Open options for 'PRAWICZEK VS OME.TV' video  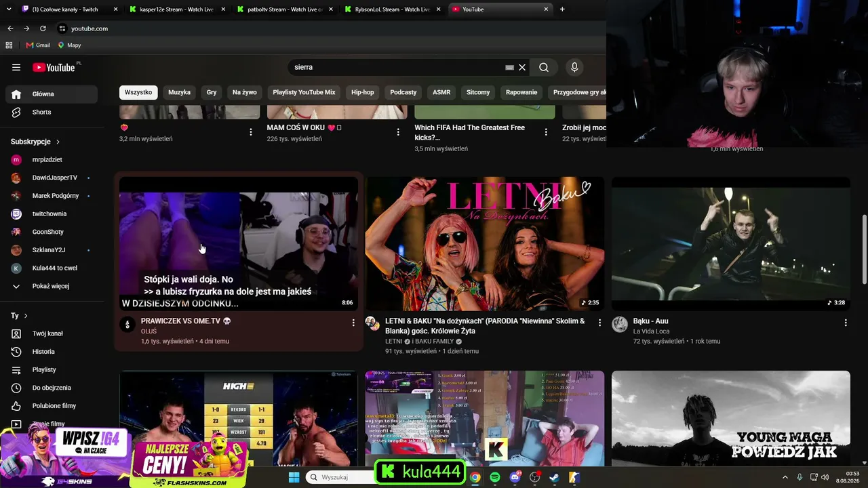tap(353, 323)
